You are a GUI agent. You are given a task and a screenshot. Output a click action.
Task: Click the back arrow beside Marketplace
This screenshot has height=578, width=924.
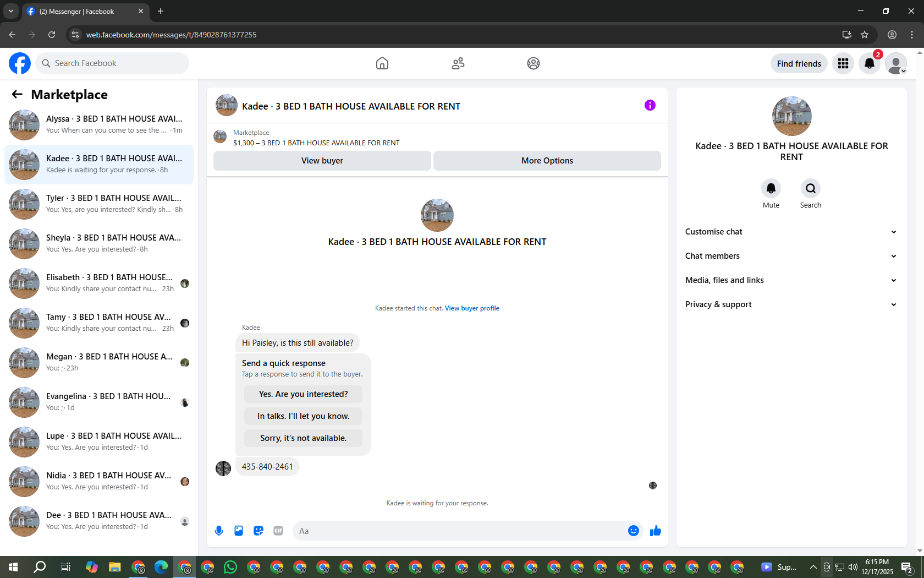click(x=17, y=95)
